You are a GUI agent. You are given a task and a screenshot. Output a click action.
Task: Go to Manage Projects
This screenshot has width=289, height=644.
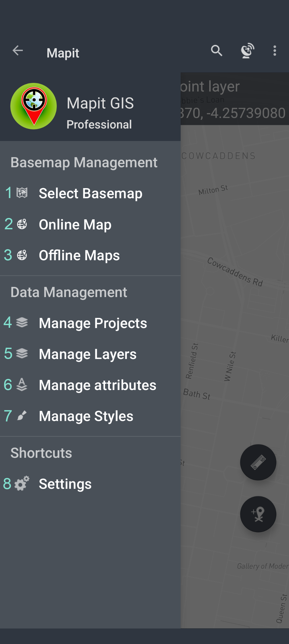click(x=93, y=323)
